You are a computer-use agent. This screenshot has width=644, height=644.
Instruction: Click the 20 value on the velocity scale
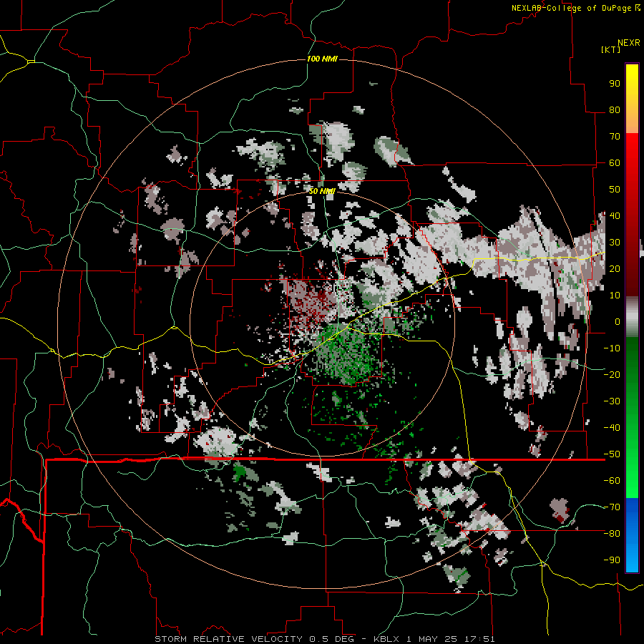615,269
